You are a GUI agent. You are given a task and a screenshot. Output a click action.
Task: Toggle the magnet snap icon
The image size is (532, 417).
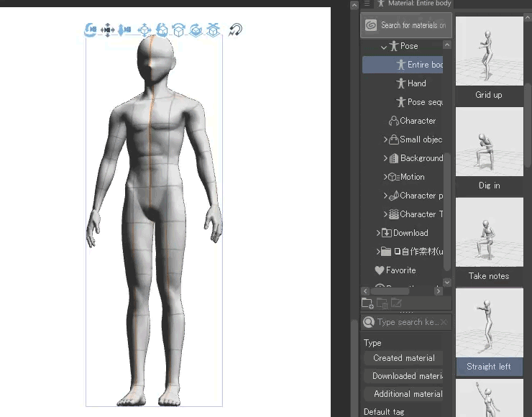click(235, 30)
